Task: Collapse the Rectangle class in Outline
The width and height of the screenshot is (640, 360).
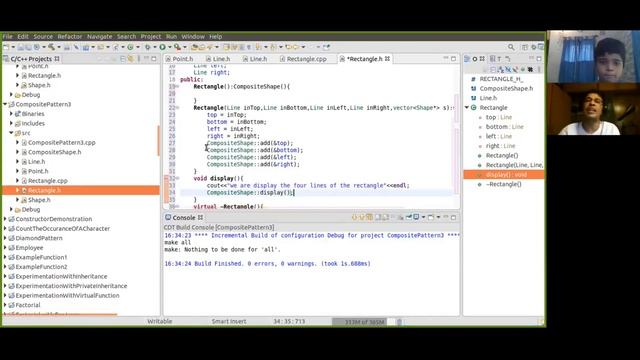Action: coord(467,108)
